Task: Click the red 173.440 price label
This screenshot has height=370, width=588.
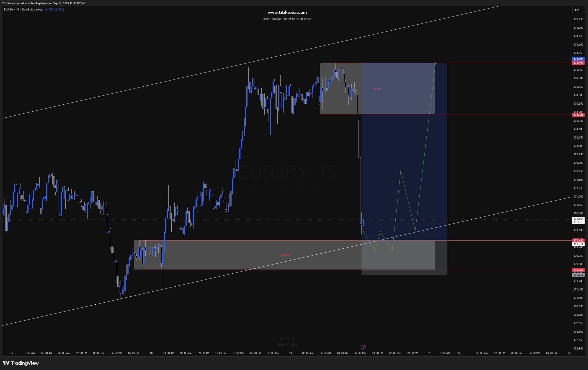Action: [578, 240]
